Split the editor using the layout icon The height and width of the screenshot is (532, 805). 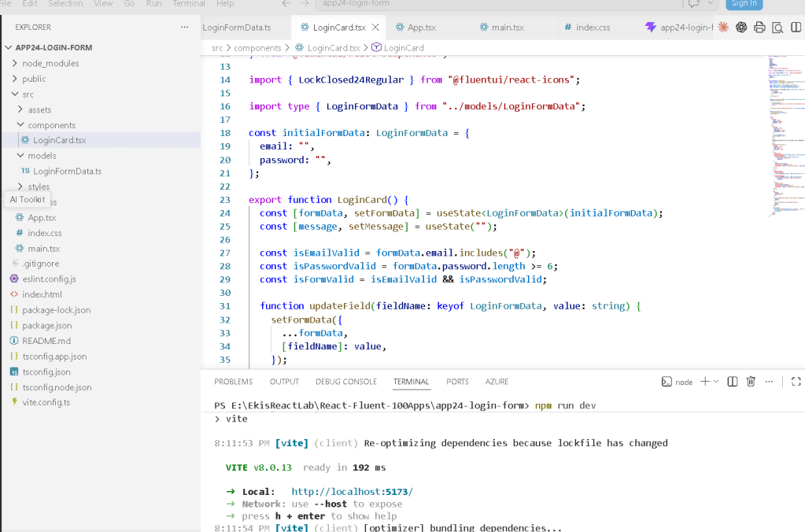click(796, 28)
